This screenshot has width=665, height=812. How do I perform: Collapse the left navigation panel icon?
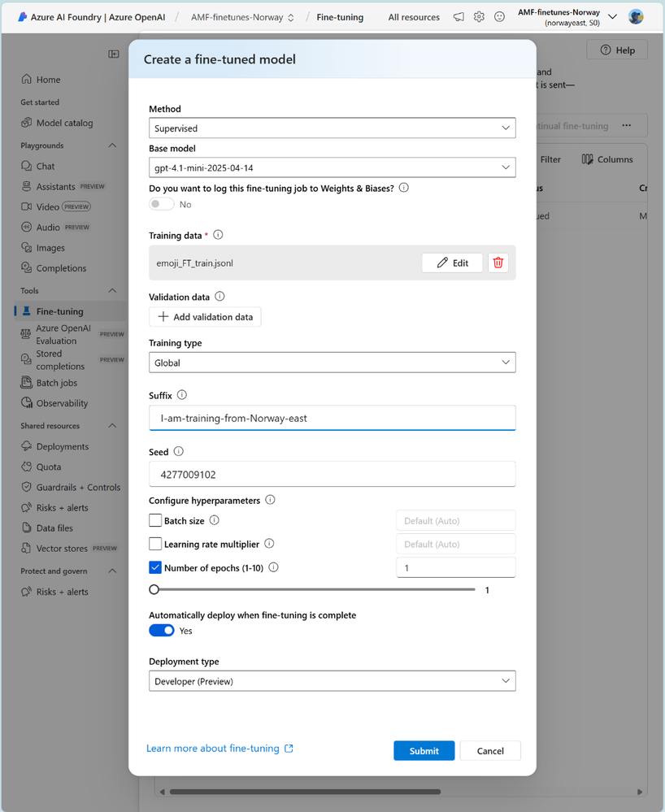pyautogui.click(x=114, y=54)
